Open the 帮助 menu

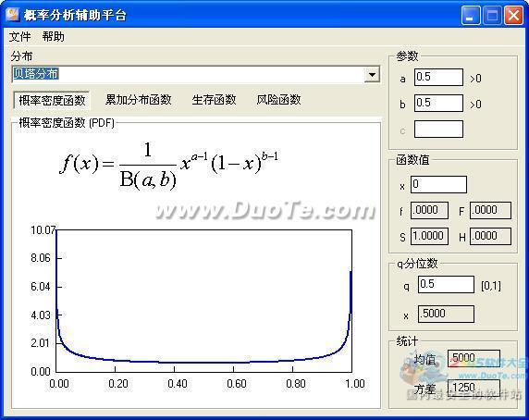53,36
